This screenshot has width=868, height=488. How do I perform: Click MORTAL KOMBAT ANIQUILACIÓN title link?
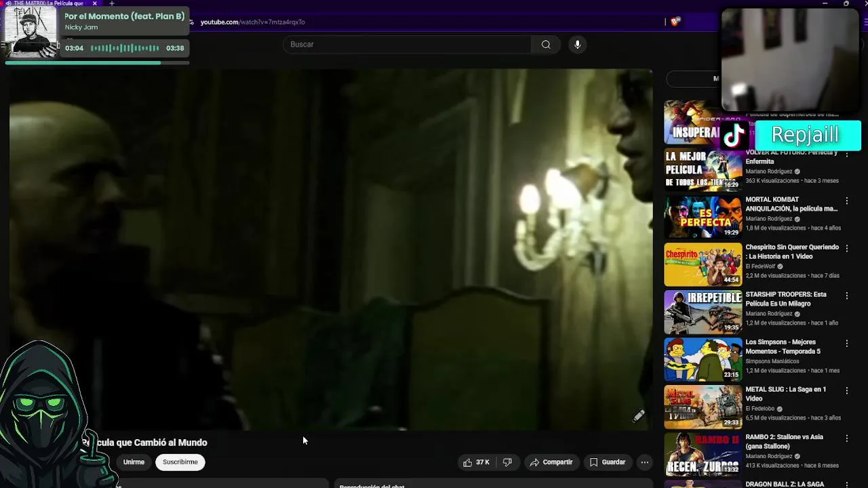[x=791, y=204]
